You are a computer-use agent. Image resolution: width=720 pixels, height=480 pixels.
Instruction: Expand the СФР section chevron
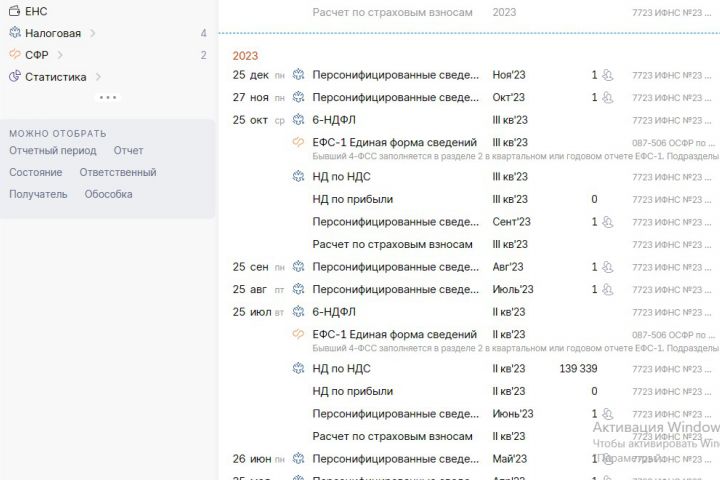pos(60,55)
